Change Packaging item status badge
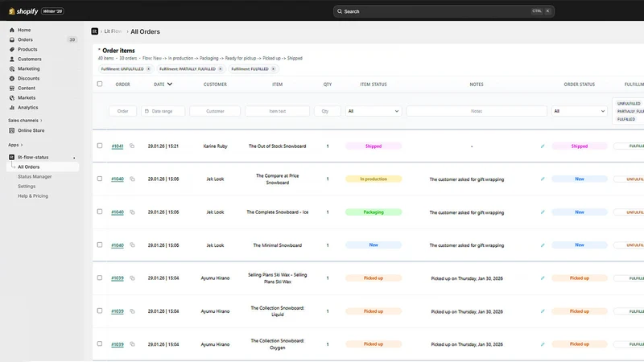The width and height of the screenshot is (644, 362). (374, 212)
